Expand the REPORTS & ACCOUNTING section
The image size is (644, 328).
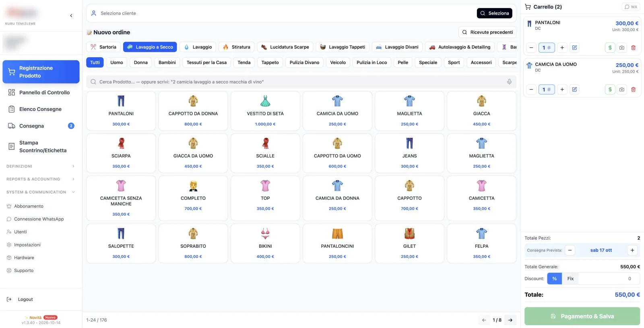pos(41,179)
